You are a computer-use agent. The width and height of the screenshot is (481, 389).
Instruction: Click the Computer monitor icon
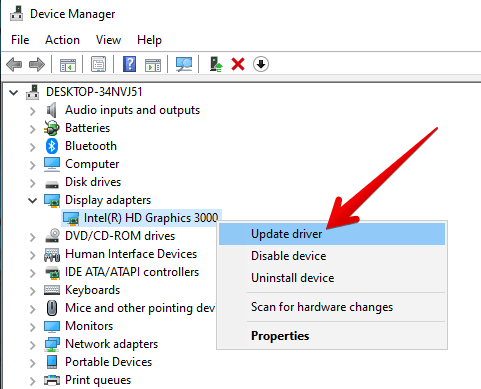click(52, 164)
